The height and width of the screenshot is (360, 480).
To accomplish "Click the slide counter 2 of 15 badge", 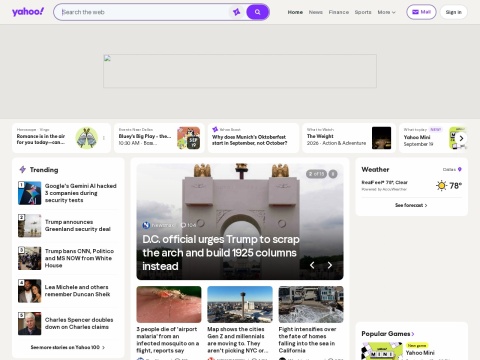I will 316,174.
